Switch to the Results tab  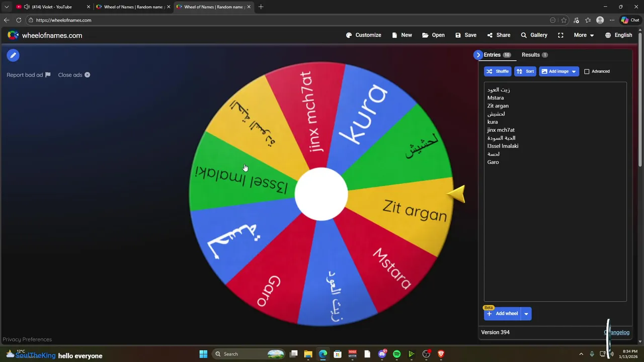(x=534, y=55)
